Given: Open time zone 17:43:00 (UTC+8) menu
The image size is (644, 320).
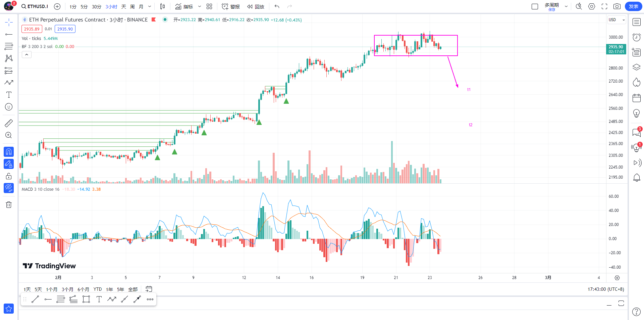Looking at the screenshot, I should (606, 289).
